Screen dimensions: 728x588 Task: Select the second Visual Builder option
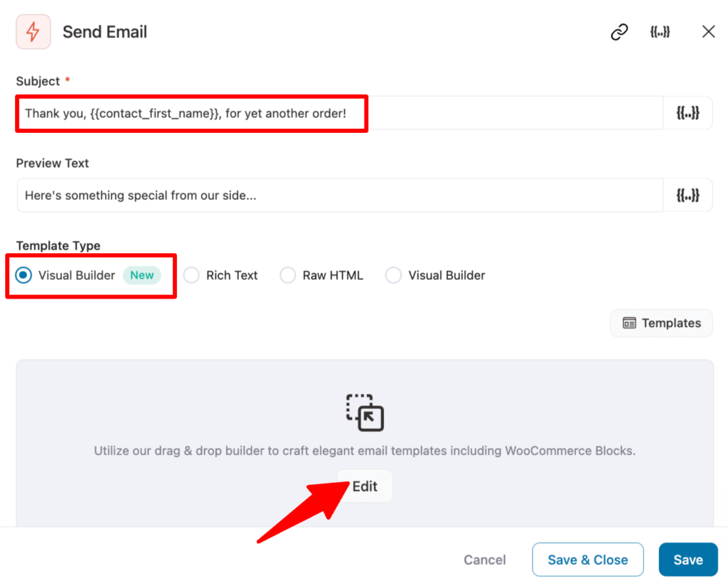coord(394,275)
